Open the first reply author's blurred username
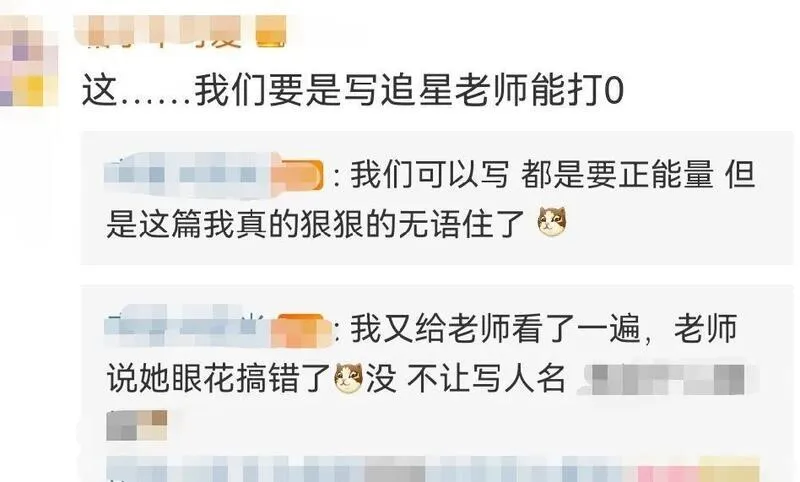 pos(187,174)
